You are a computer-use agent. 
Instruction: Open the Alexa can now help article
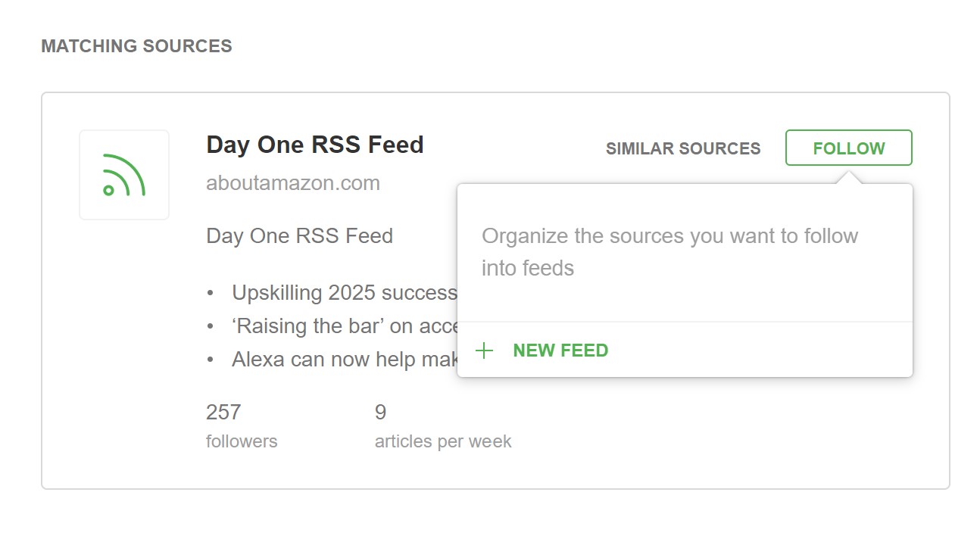344,359
